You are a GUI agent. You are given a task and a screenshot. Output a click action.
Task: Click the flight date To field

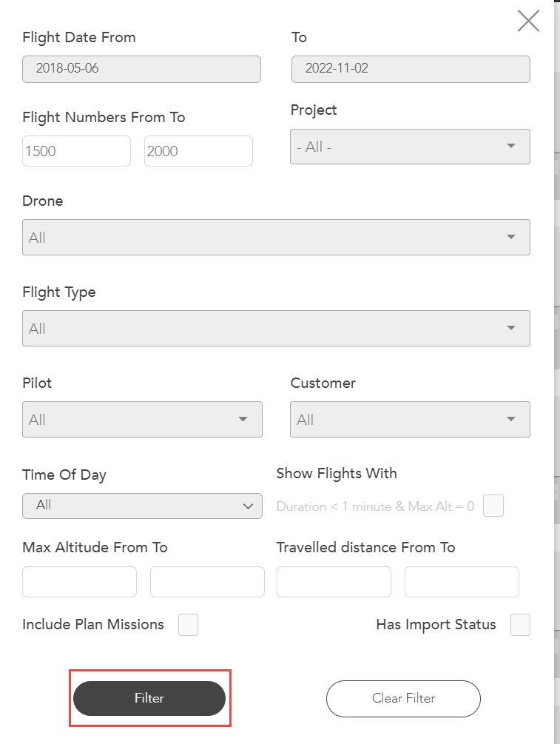[411, 69]
